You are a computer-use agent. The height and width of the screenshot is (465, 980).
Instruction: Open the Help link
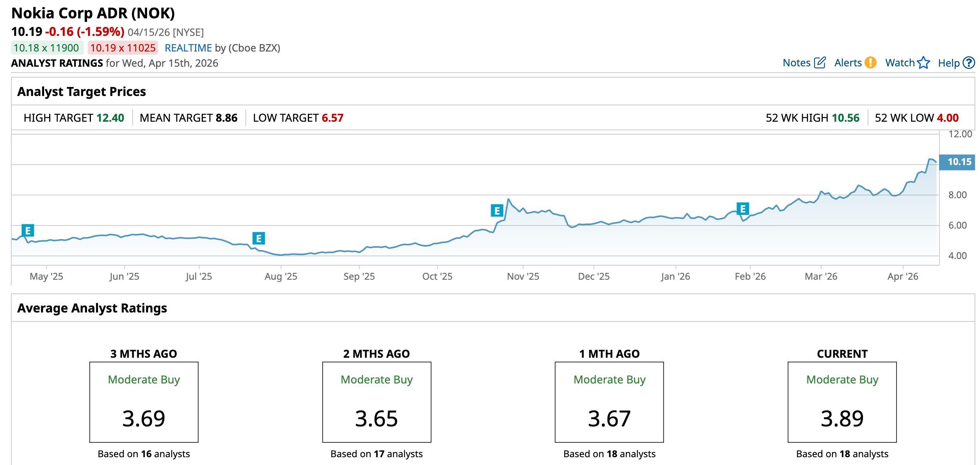(x=948, y=63)
